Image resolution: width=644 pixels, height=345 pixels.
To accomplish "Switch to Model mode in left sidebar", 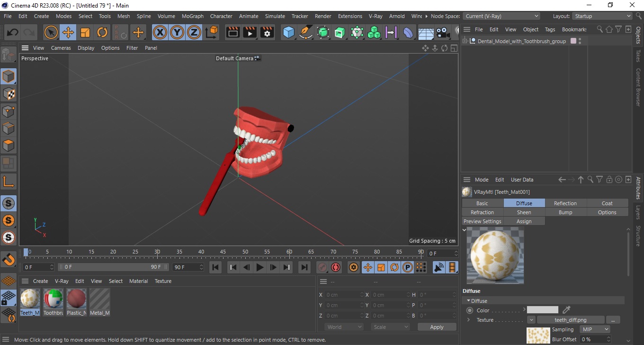I will coord(9,76).
